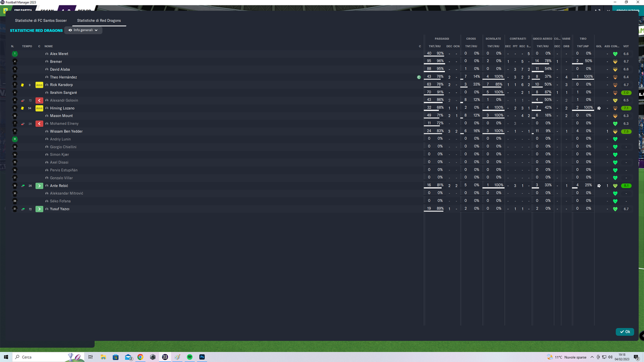Click Alex Meret's green goalkeeper shirt icon

click(15, 54)
